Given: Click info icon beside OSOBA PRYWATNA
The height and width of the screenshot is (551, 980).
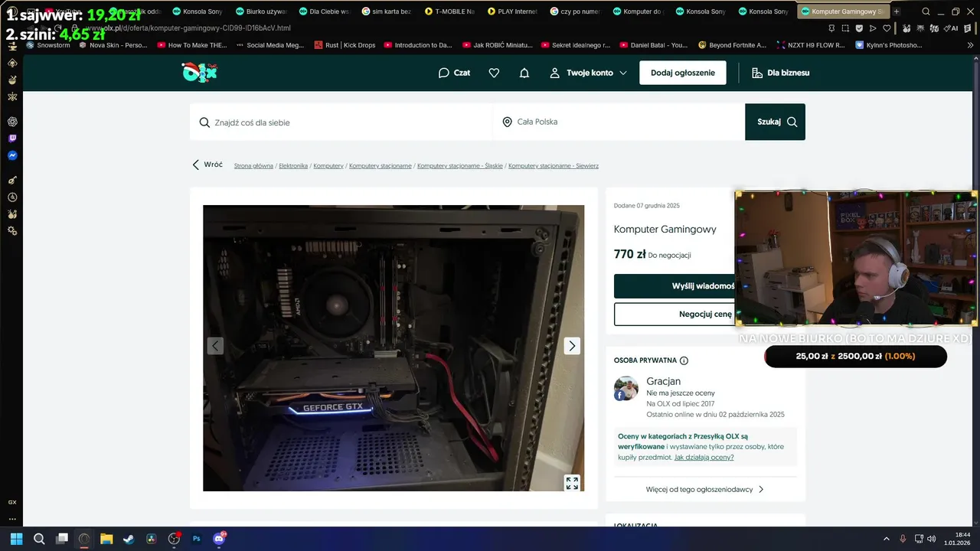Looking at the screenshot, I should click(684, 360).
